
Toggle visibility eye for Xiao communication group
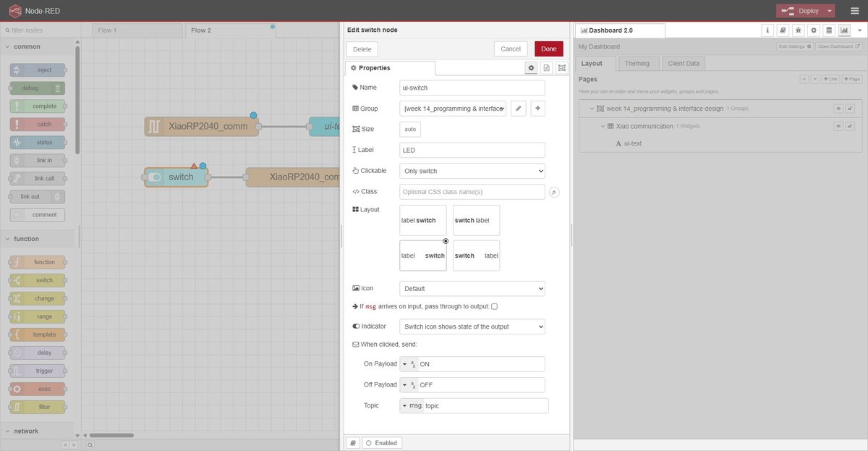coord(838,126)
